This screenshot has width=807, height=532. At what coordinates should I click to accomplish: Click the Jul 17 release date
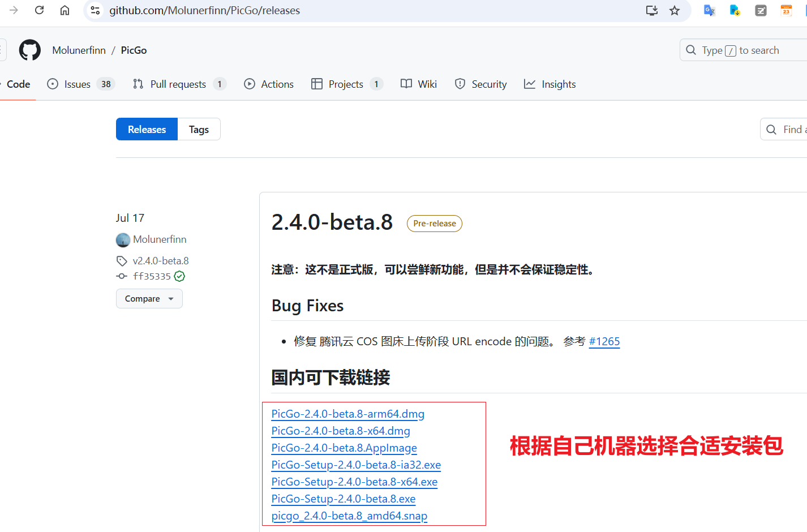(x=130, y=218)
